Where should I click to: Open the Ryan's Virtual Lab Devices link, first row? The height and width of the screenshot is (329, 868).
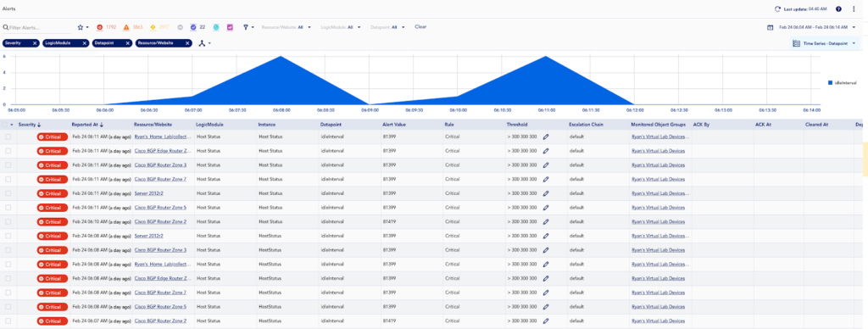[661, 137]
